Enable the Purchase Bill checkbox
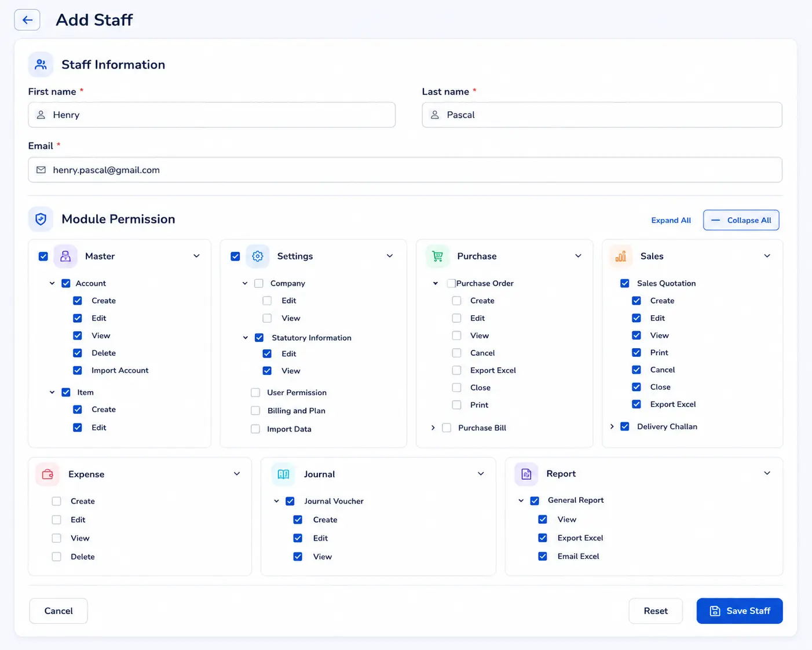Image resolution: width=812 pixels, height=650 pixels. pos(447,428)
